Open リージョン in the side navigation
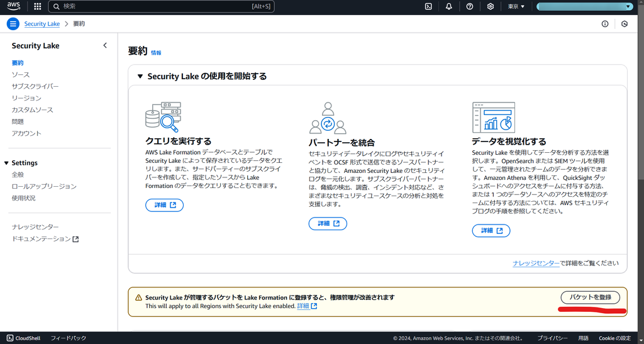644x344 pixels. (x=26, y=98)
